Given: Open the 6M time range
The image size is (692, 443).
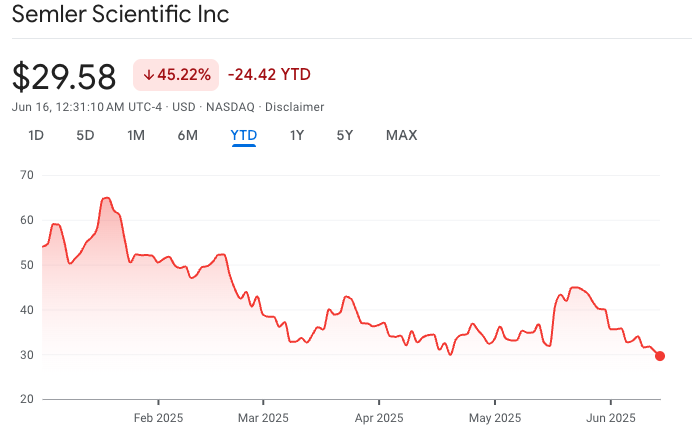Looking at the screenshot, I should [x=188, y=135].
